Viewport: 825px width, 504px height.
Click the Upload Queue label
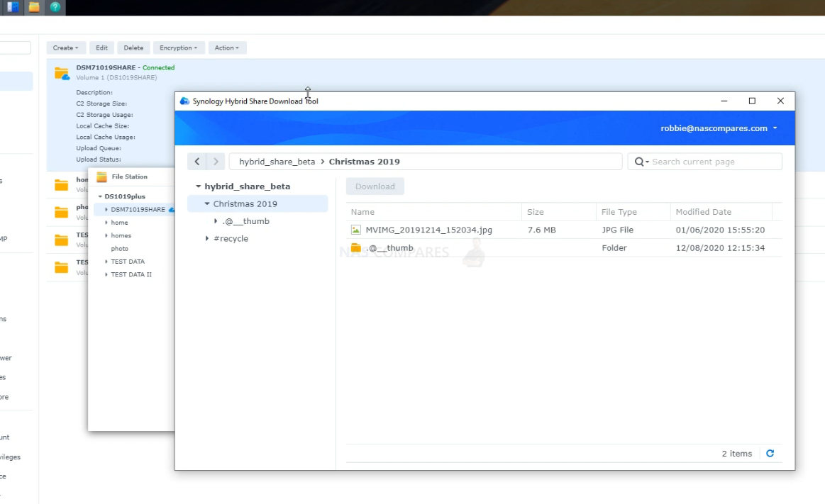pos(99,148)
